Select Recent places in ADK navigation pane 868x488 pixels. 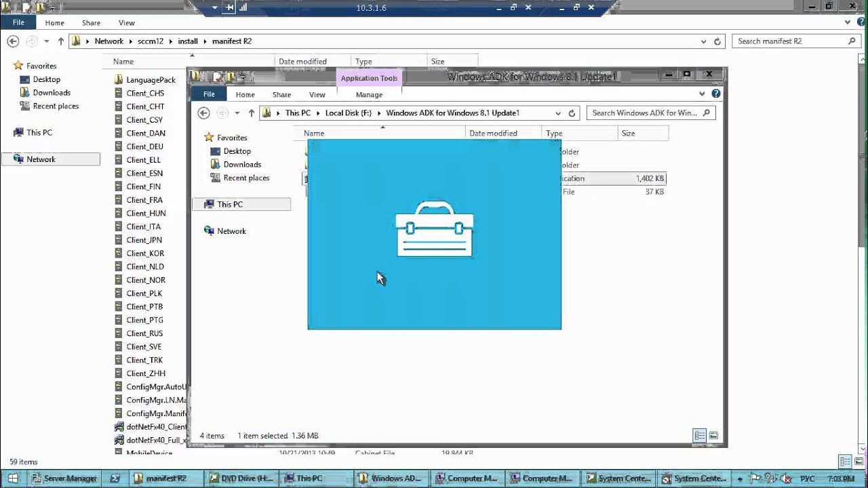click(x=246, y=178)
